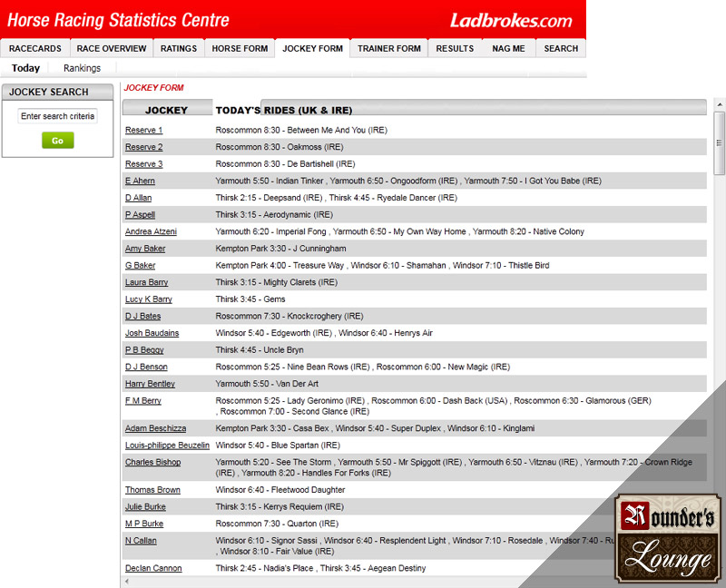The height and width of the screenshot is (588, 726).
Task: Open F M Berry jockey link
Action: (x=143, y=400)
